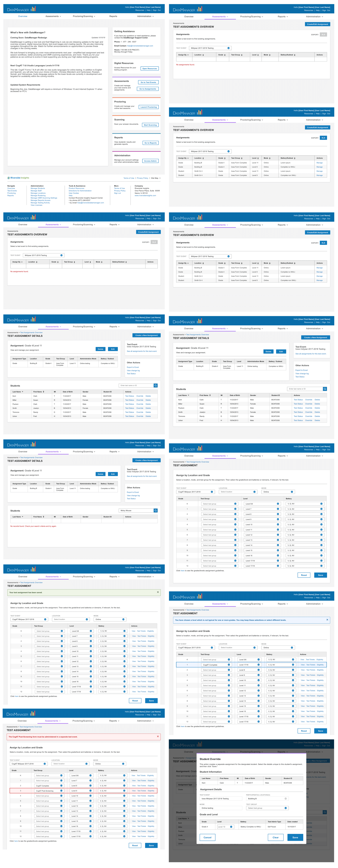
Task: Click Manage Locations footer link
Action: (x=38, y=193)
